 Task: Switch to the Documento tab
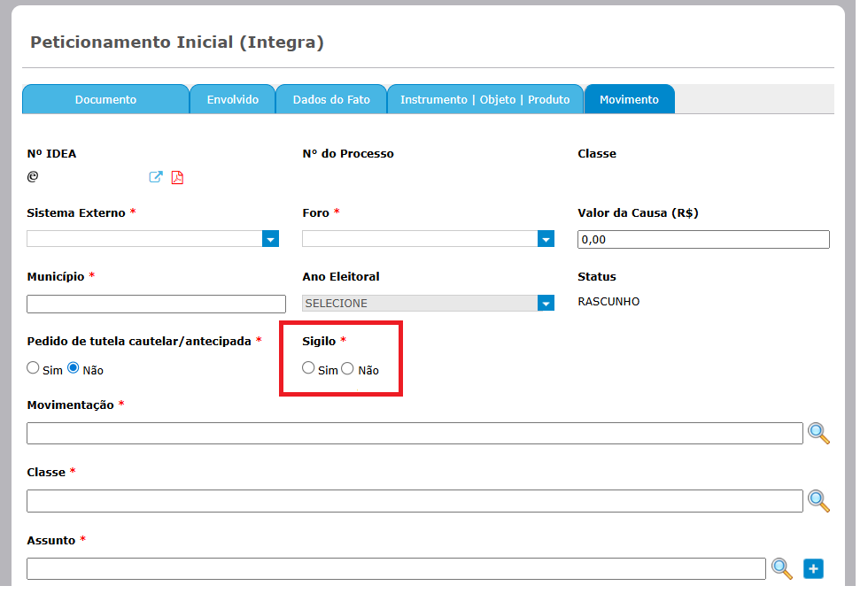(x=105, y=99)
